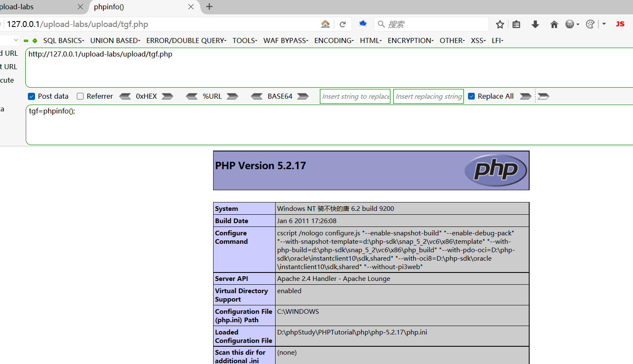This screenshot has width=633, height=364.
Task: Click the PHP Version 5.2.17 heading
Action: [260, 166]
